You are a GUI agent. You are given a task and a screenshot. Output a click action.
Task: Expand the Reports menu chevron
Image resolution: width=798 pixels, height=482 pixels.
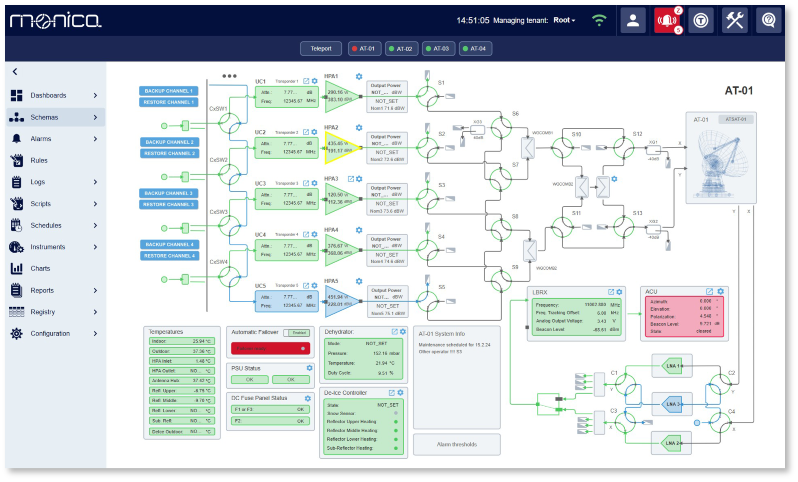coord(95,290)
